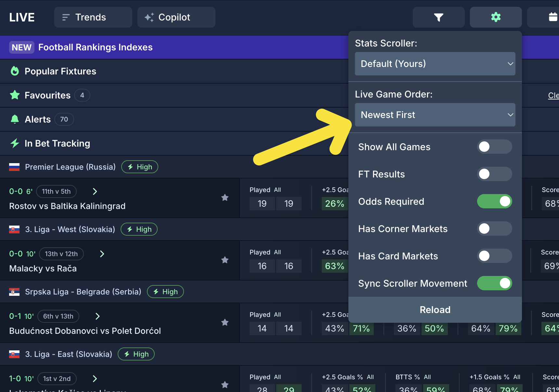Open the Stats Scroller dropdown
This screenshot has height=392, width=559.
point(435,64)
